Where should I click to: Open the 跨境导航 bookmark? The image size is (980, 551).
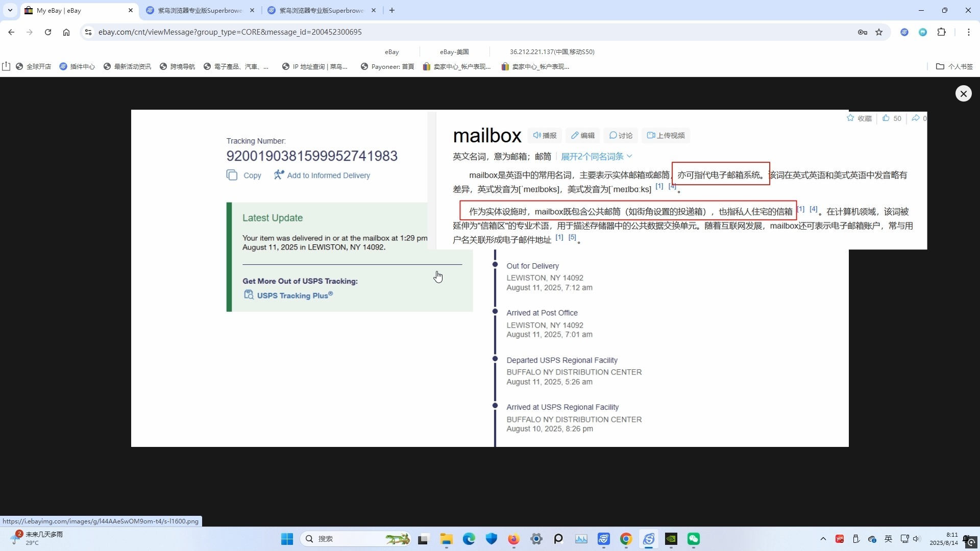coord(177,66)
